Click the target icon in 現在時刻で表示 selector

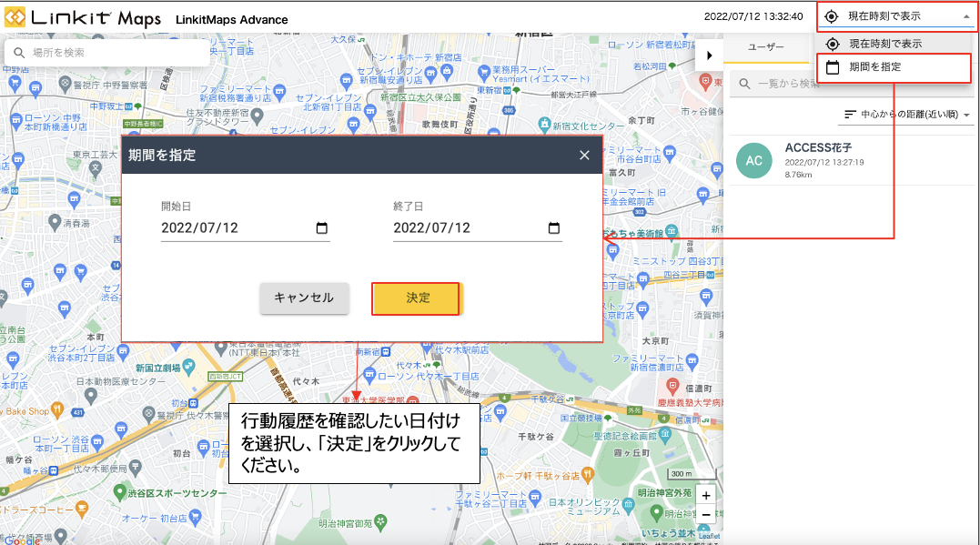pyautogui.click(x=832, y=17)
